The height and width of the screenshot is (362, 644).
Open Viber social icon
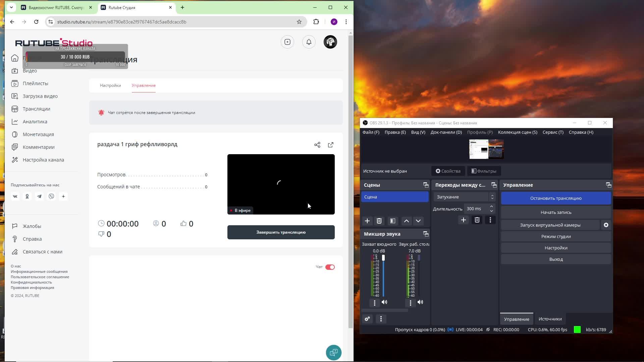(x=51, y=196)
